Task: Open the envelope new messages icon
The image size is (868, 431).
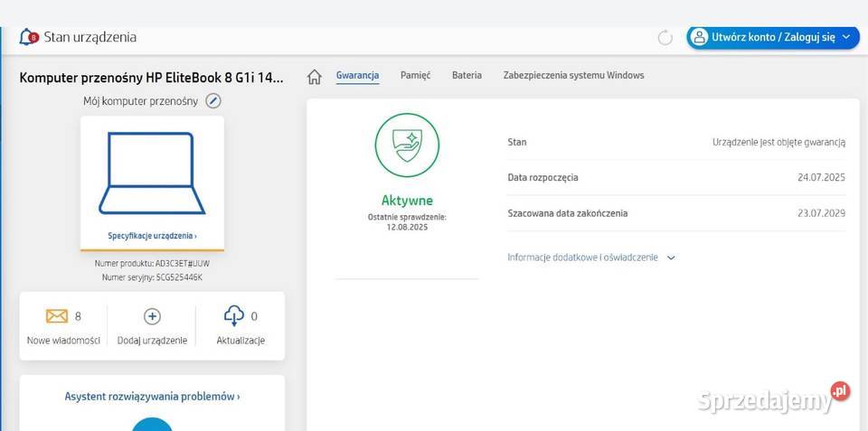Action: point(56,316)
